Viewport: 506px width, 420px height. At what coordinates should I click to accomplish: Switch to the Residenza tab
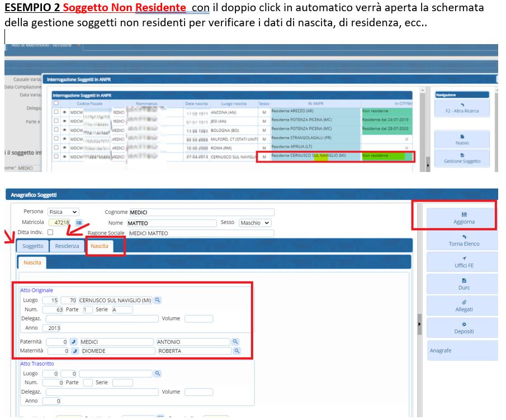point(67,246)
